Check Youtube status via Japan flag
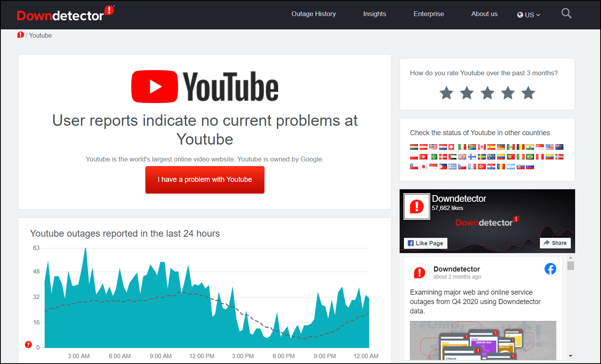 pyautogui.click(x=424, y=167)
